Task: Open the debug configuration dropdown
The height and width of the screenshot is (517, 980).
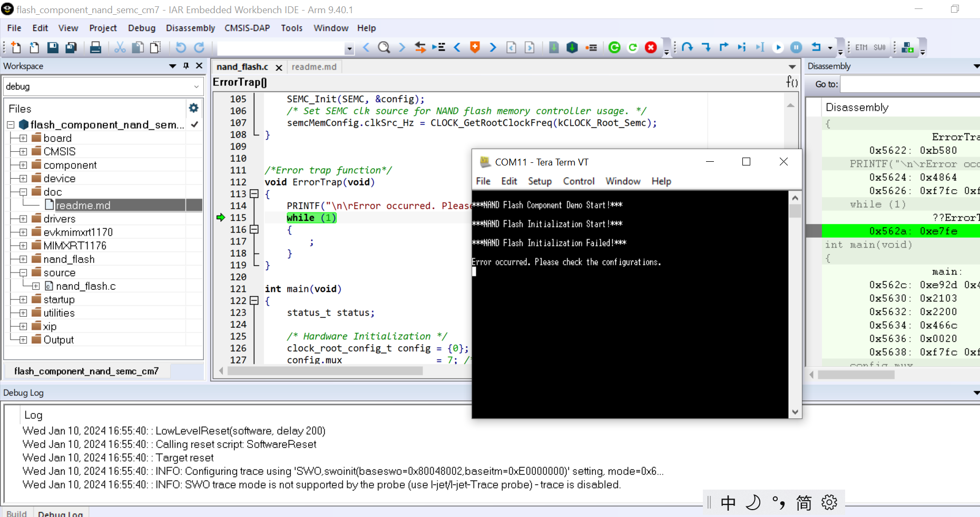Action: (x=197, y=86)
